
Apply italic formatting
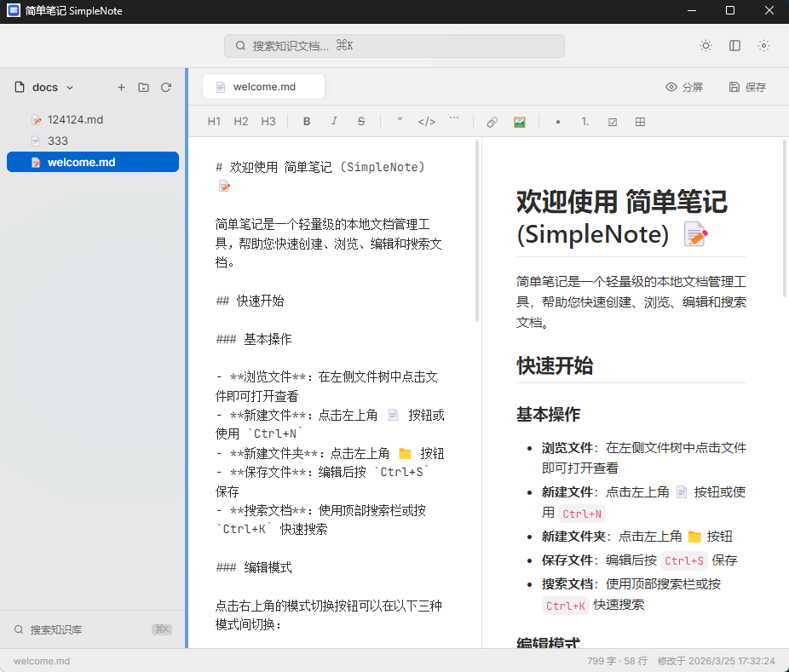(x=333, y=121)
